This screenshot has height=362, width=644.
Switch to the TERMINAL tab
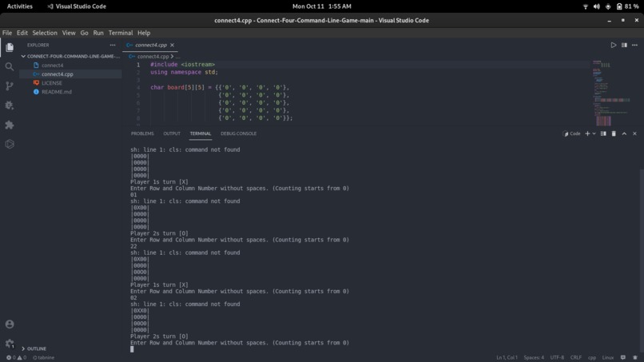click(x=201, y=133)
